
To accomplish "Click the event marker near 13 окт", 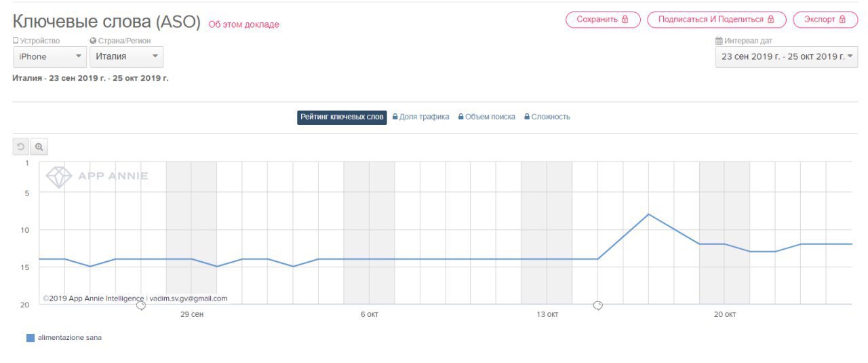I will pyautogui.click(x=598, y=305).
